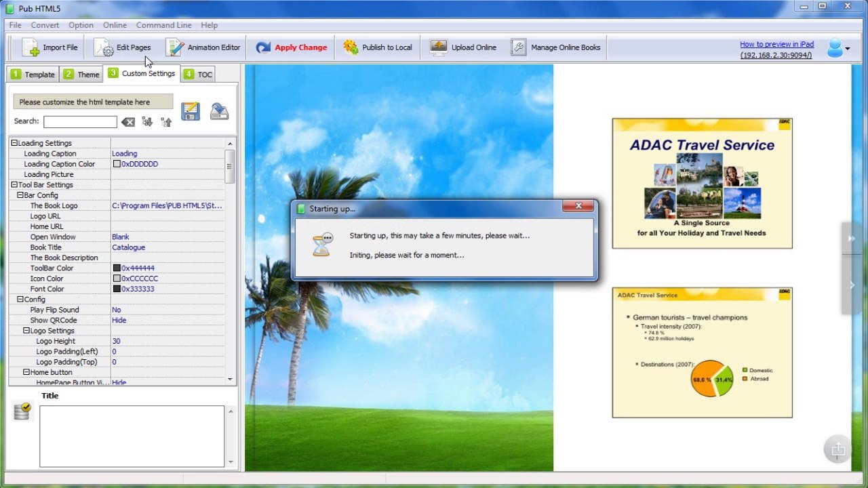The image size is (868, 488).
Task: Collapse the Config node
Action: click(20, 300)
